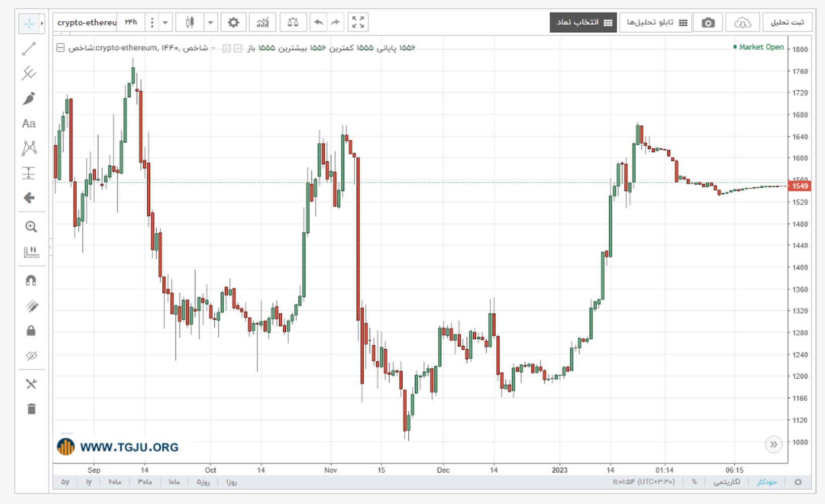Select the Aa text annotation tool
Screen dimensions: 825x504
coord(29,123)
